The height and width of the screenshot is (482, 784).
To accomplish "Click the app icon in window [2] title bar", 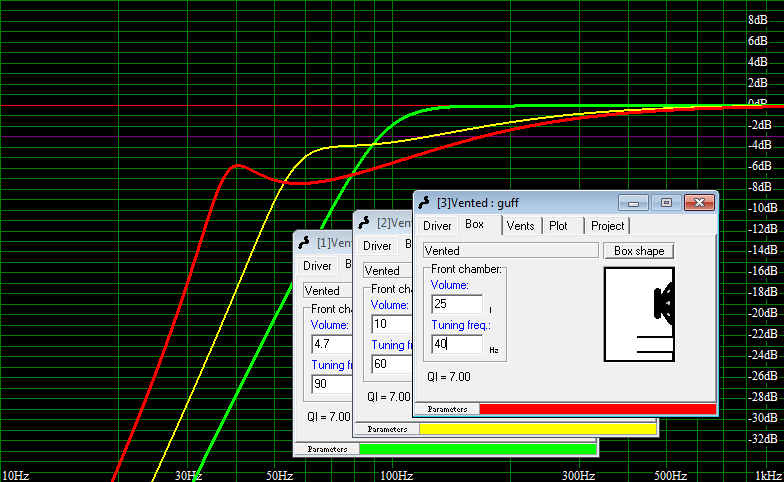I will [364, 222].
